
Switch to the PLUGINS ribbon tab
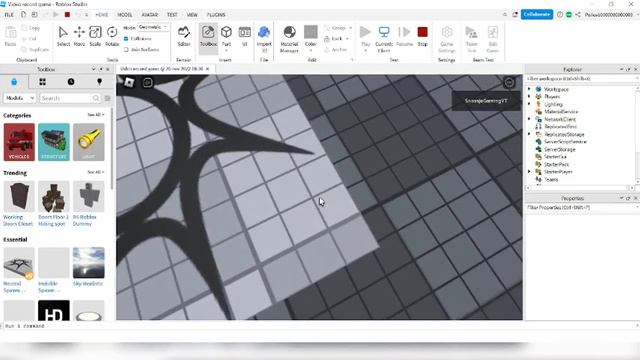point(216,15)
